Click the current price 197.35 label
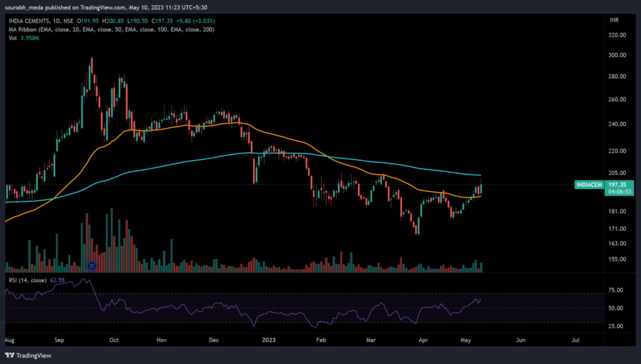The height and width of the screenshot is (364, 641). pyautogui.click(x=617, y=185)
